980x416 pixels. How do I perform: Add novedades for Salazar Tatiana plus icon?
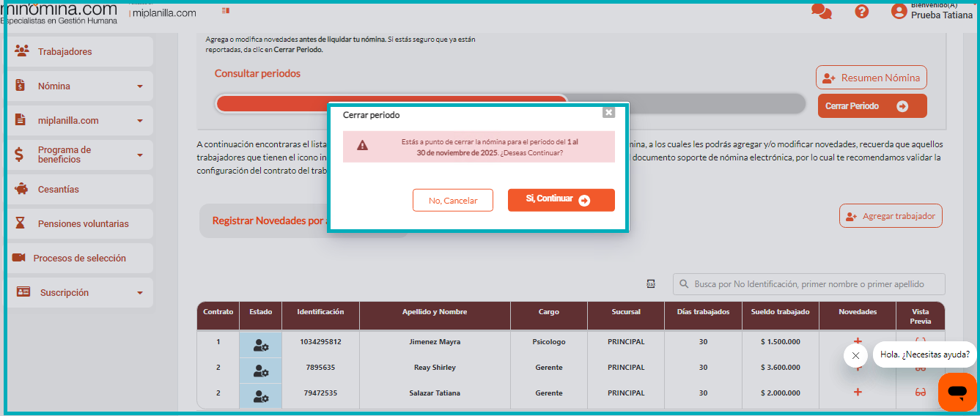tap(858, 393)
